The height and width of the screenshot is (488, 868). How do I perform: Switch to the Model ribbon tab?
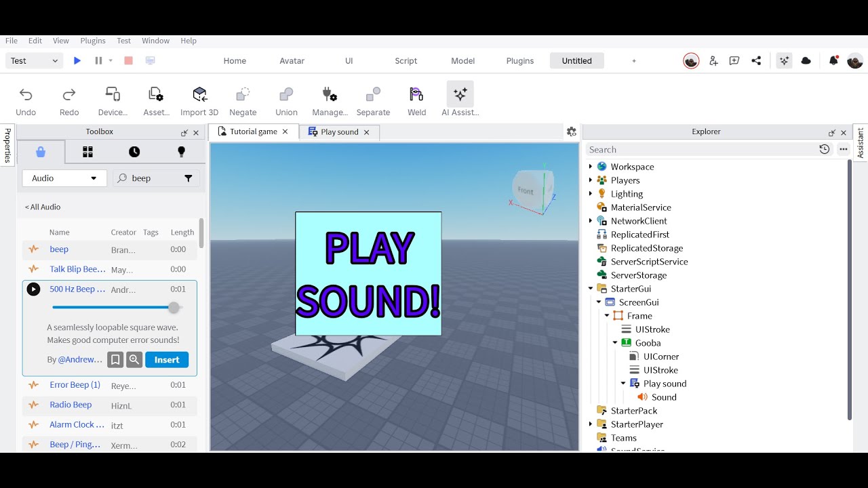(463, 60)
